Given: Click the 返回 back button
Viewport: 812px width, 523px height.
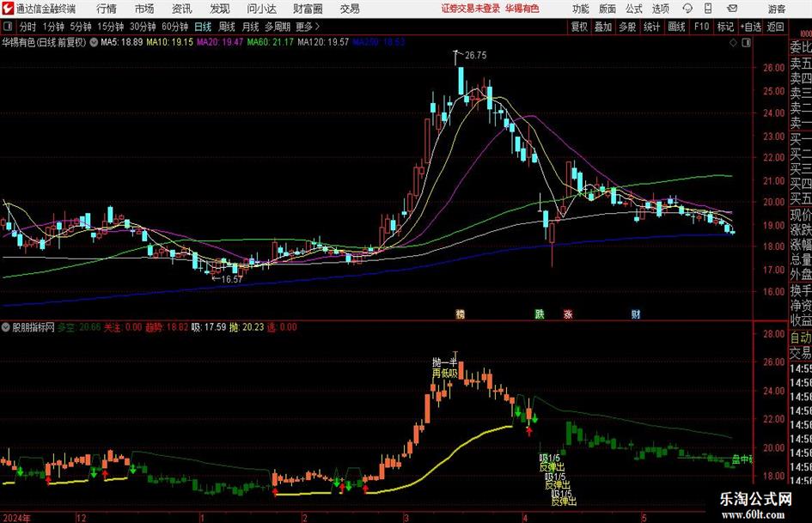Looking at the screenshot, I should (x=775, y=27).
